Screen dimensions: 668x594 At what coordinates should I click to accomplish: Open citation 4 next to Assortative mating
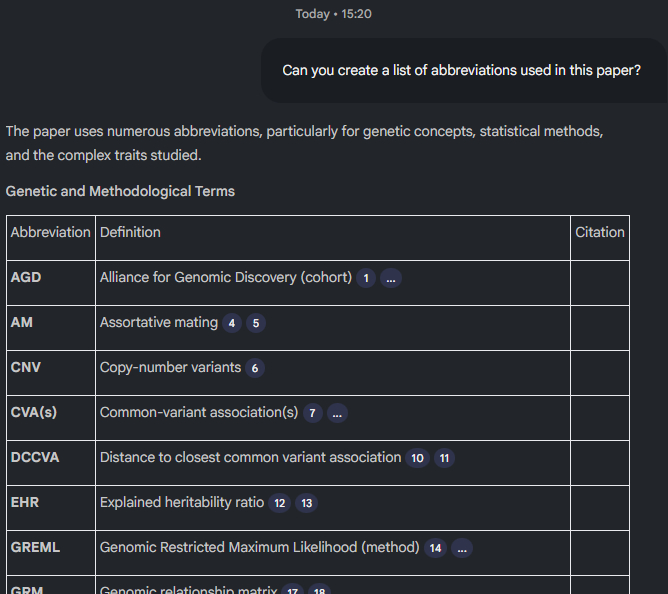point(232,323)
